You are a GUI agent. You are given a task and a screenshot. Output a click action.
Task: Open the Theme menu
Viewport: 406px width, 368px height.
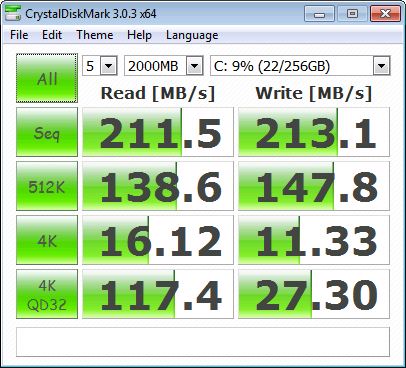tap(95, 35)
